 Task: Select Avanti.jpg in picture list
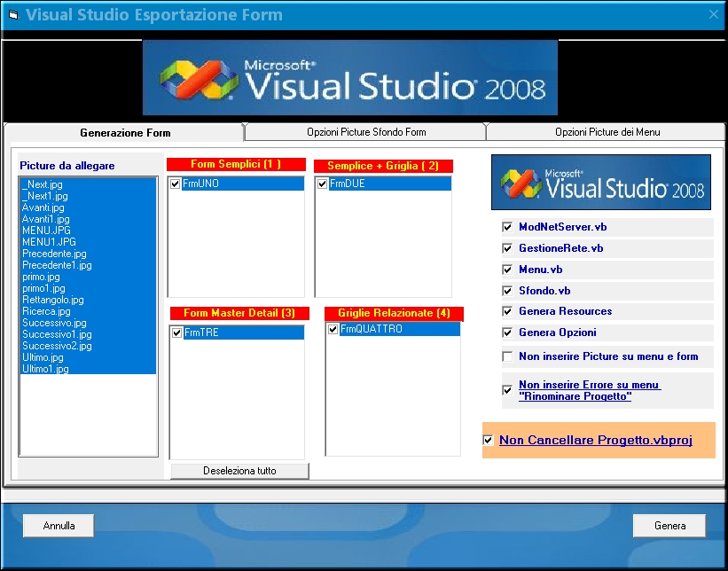point(88,207)
